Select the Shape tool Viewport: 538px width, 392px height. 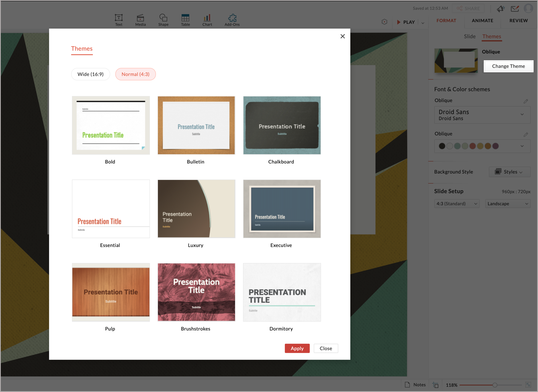point(163,20)
